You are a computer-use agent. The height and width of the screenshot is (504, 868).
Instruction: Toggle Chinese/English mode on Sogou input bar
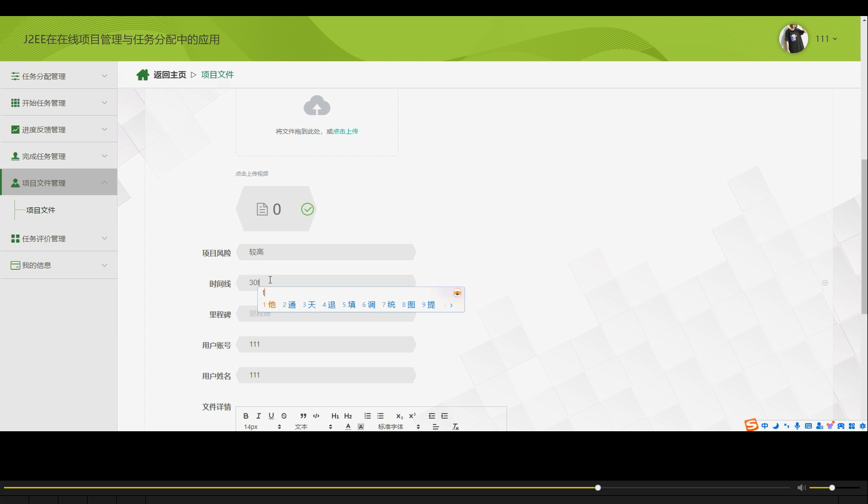pyautogui.click(x=764, y=425)
